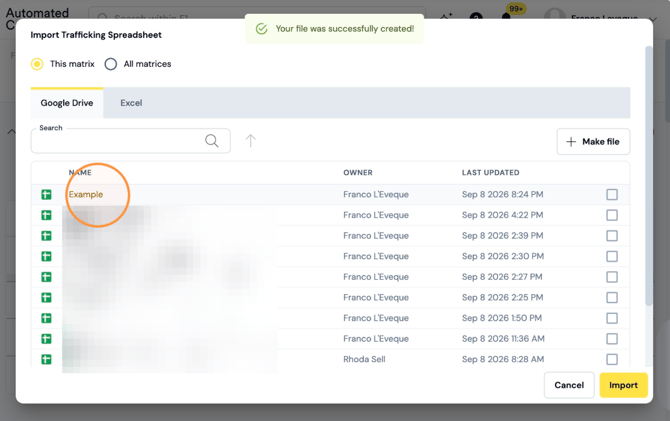This screenshot has height=421, width=670.
Task: Check the box for the 2:30 PM row
Action: [x=612, y=256]
